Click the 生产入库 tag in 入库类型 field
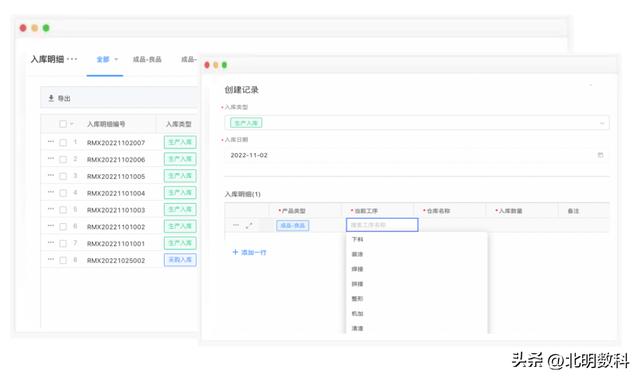 tap(246, 123)
